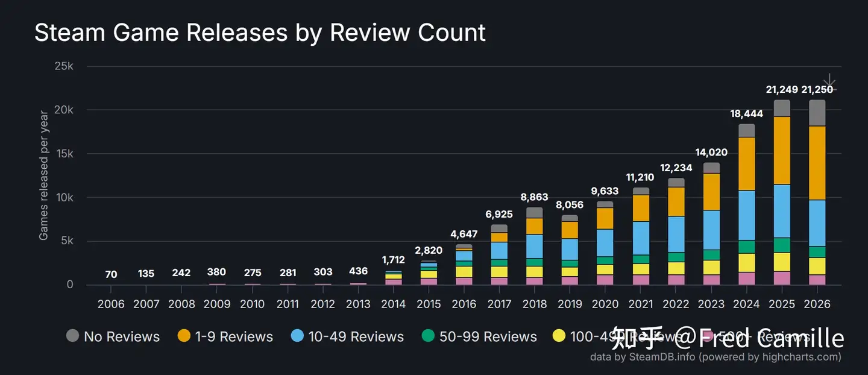Image resolution: width=868 pixels, height=375 pixels.
Task: Click the pink 500+ Reviews segment of 2020
Action: coord(605,280)
